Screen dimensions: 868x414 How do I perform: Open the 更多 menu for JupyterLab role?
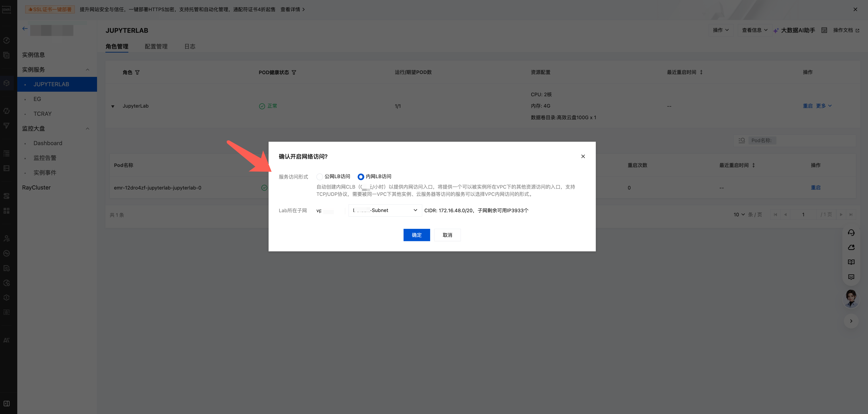coord(824,106)
